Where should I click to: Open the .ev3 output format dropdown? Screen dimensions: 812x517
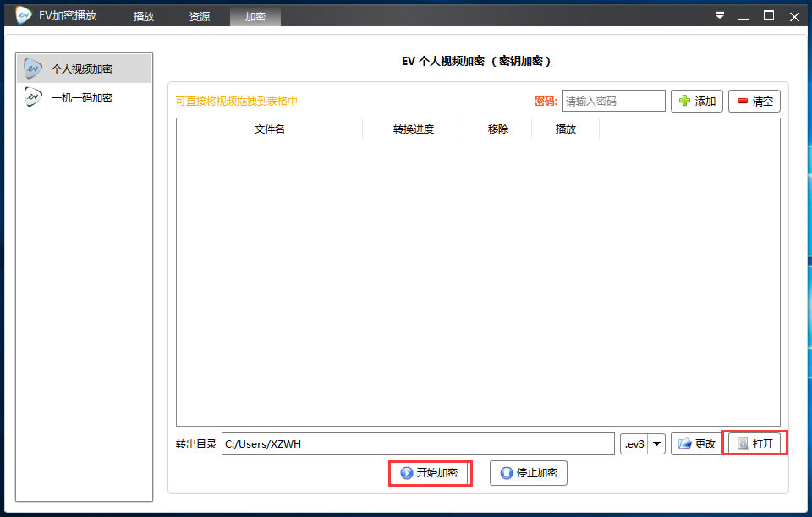(x=656, y=443)
